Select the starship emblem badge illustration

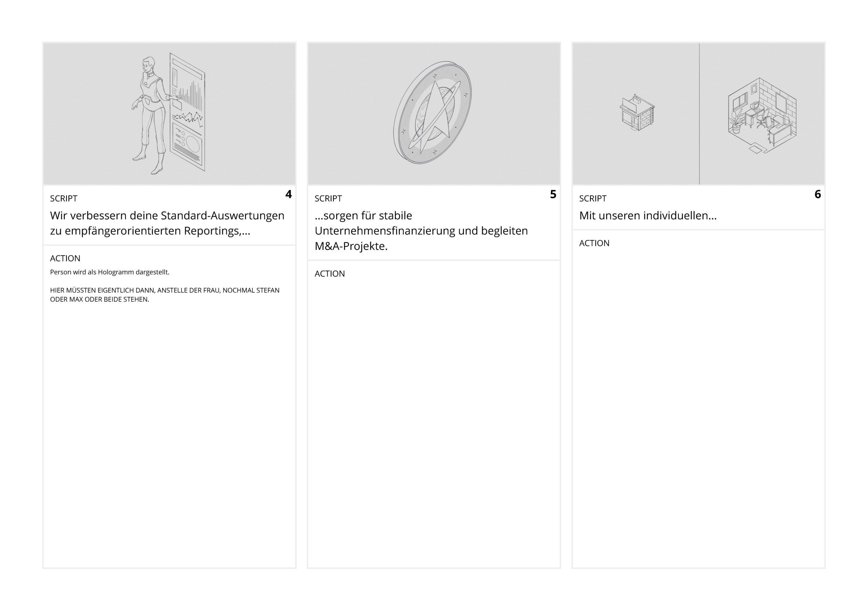(432, 112)
